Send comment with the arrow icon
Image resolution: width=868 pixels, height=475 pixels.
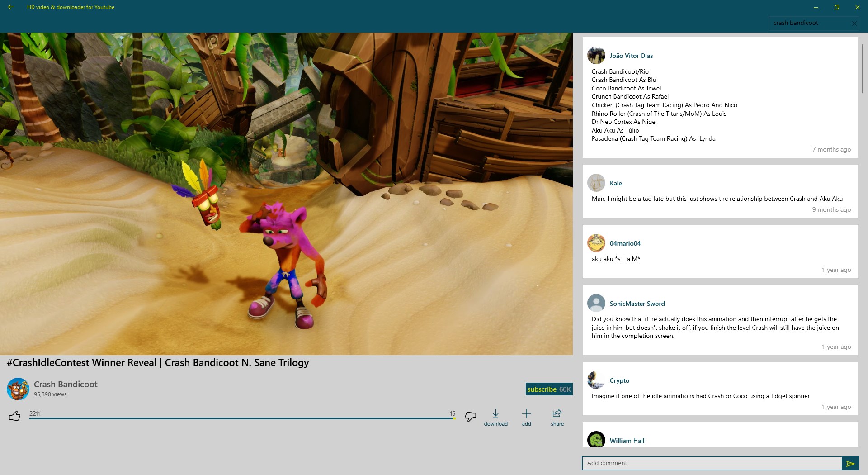(850, 463)
